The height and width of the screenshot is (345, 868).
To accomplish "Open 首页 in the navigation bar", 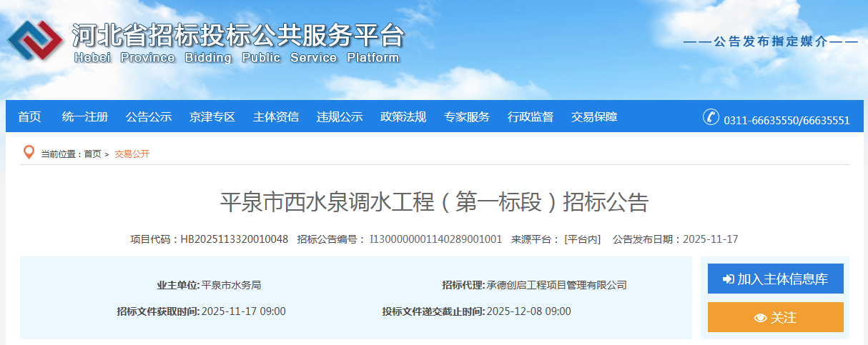I will [x=30, y=117].
